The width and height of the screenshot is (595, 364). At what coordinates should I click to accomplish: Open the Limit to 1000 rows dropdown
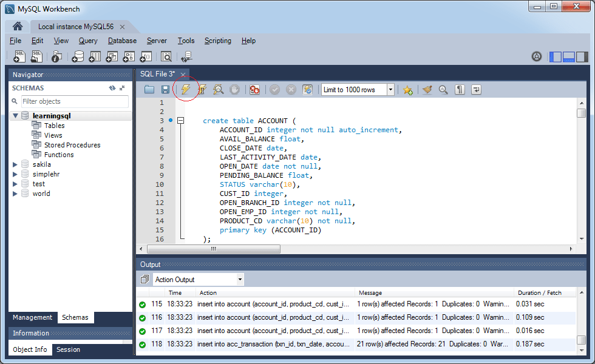pos(390,90)
